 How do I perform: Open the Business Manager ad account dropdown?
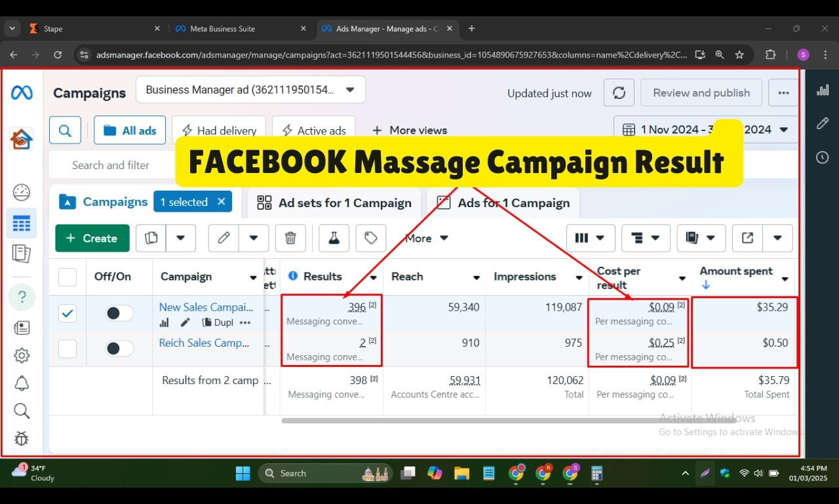(x=250, y=90)
